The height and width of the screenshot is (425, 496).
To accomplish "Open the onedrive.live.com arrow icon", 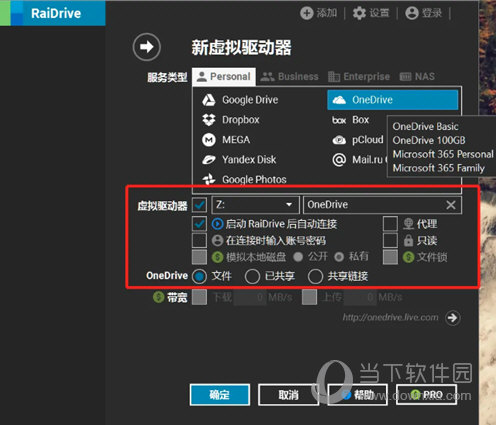I will coord(453,318).
